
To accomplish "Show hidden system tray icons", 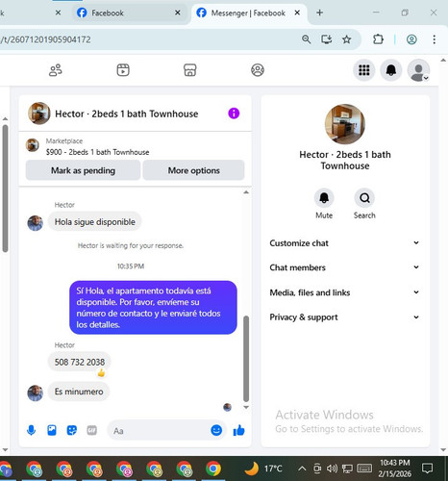I will click(302, 468).
